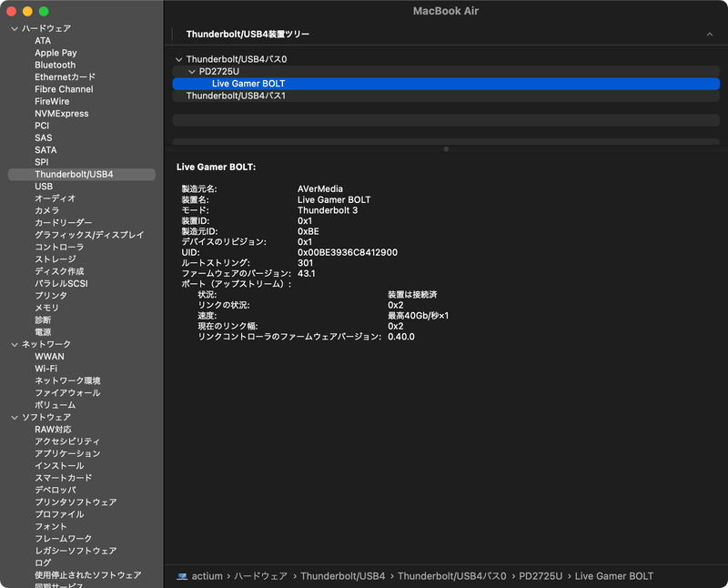Image resolution: width=728 pixels, height=588 pixels.
Task: Collapse Thunderbolt/USB4バス0 in the device tree
Action: click(x=178, y=58)
